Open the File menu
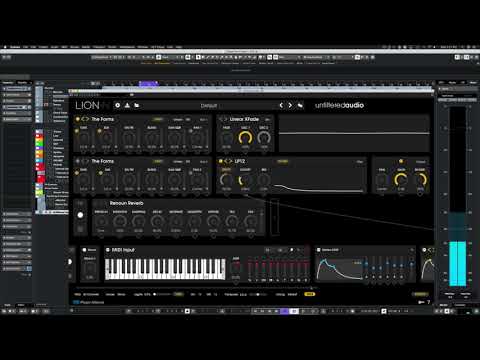The image size is (480, 360). [26, 47]
